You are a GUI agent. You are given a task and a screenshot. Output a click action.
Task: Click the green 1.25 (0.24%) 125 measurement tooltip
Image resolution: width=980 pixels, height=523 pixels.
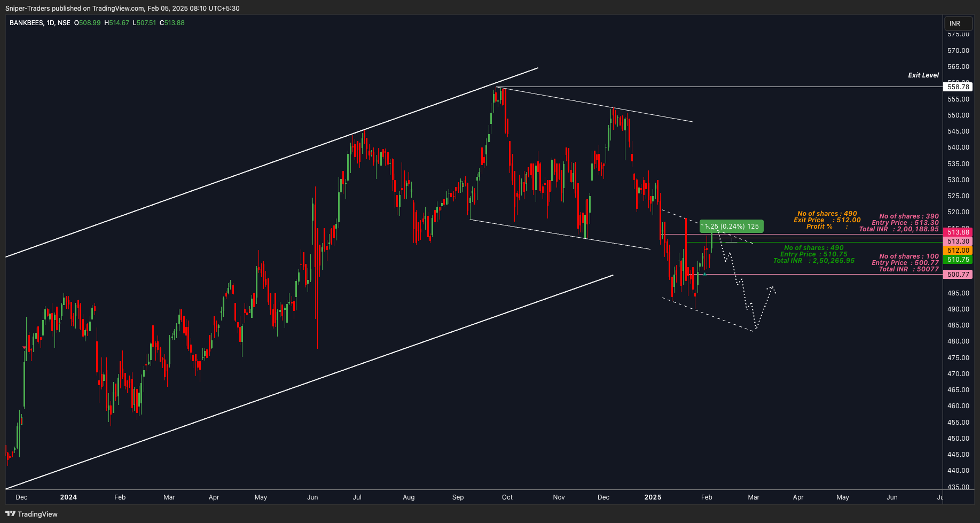[x=732, y=227]
